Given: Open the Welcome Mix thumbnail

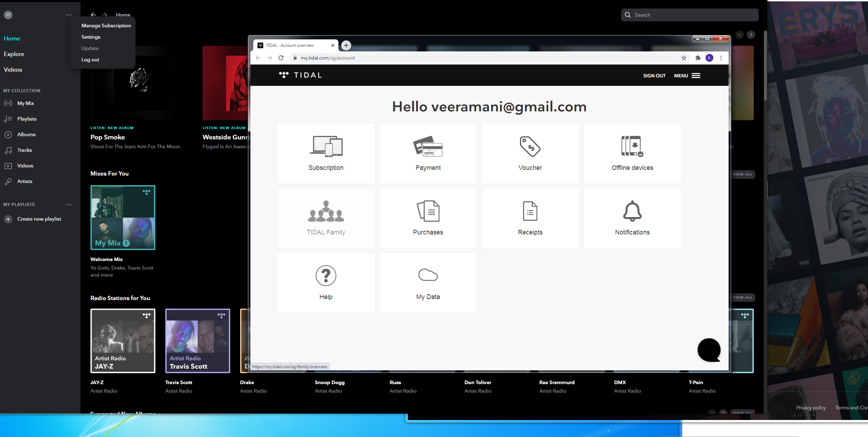Looking at the screenshot, I should tap(123, 217).
